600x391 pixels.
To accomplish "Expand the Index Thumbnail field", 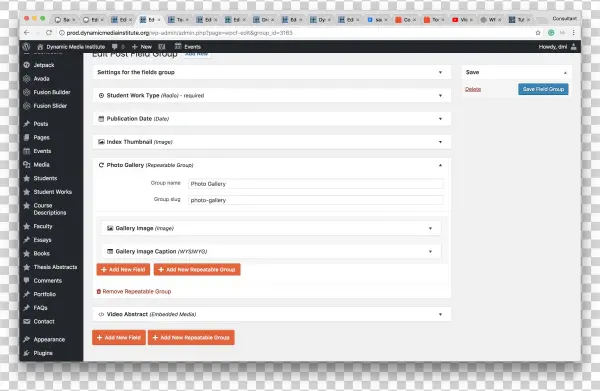I will click(440, 142).
